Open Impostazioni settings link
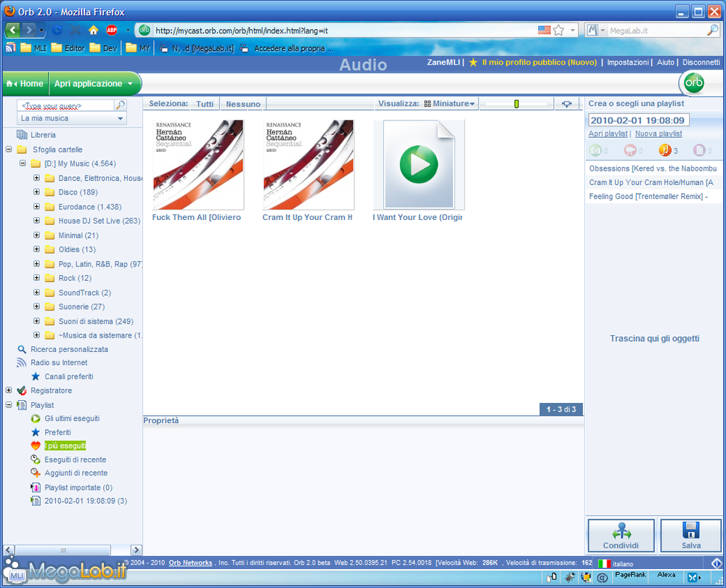726x588 pixels. click(628, 62)
